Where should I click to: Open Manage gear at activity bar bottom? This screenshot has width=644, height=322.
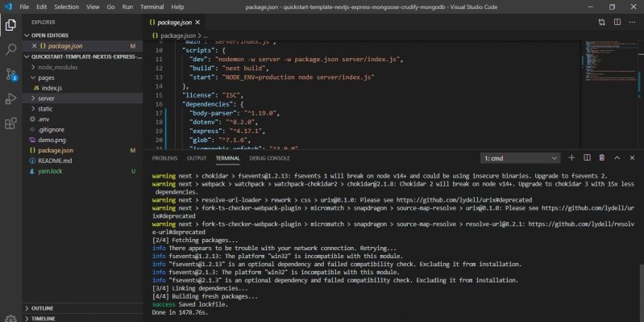[x=10, y=318]
